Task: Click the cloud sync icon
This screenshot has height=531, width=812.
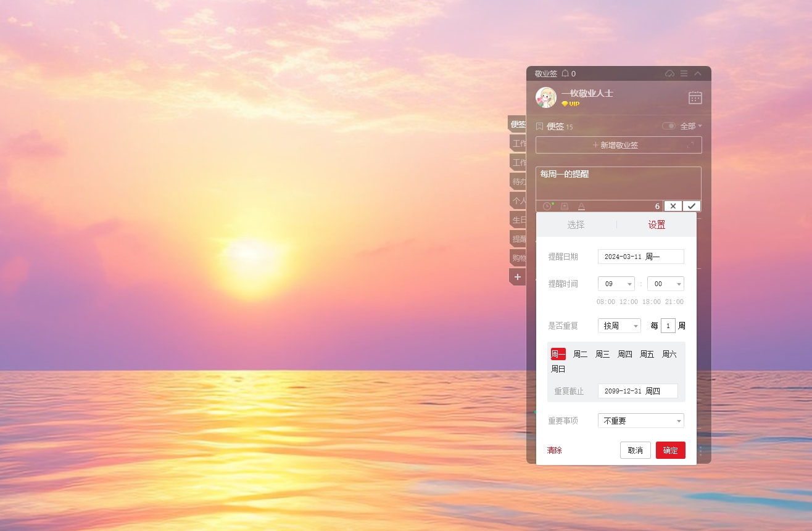Action: (669, 73)
